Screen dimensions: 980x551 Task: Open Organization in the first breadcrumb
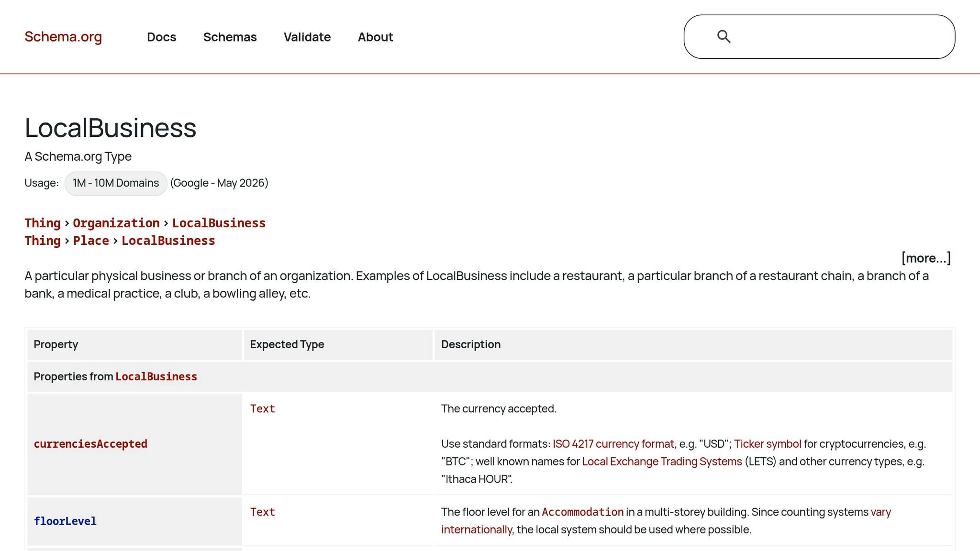click(116, 223)
